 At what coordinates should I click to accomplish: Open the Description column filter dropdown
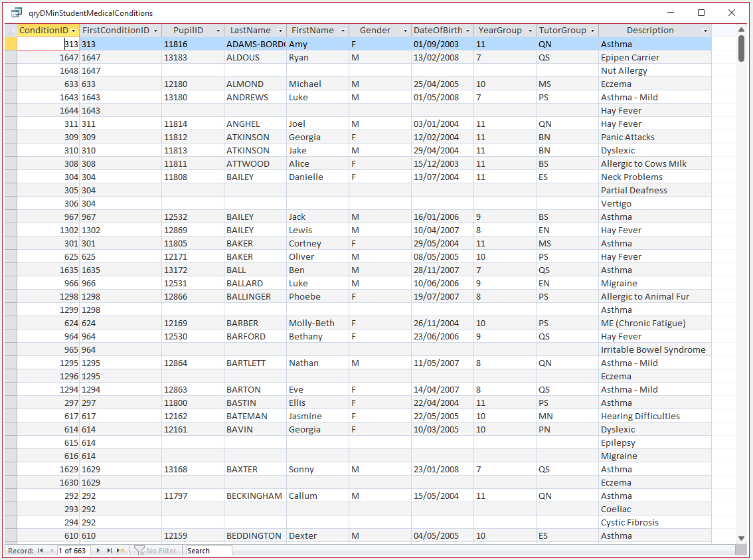tap(705, 31)
